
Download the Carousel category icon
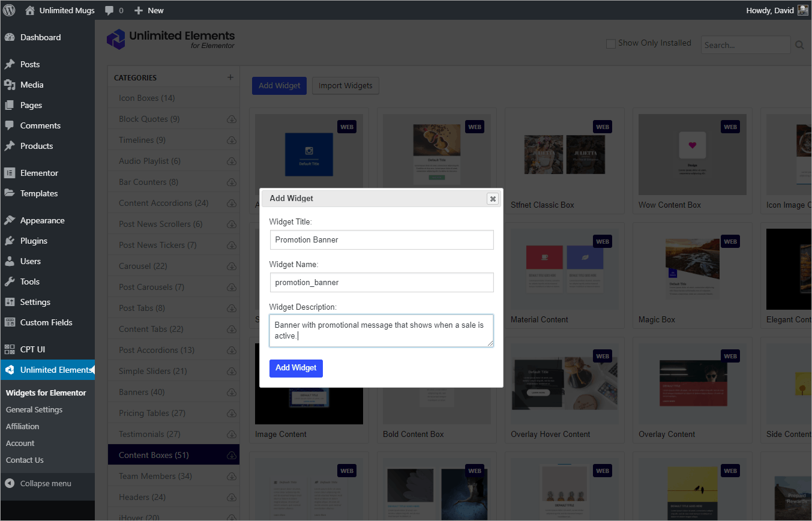pos(231,267)
